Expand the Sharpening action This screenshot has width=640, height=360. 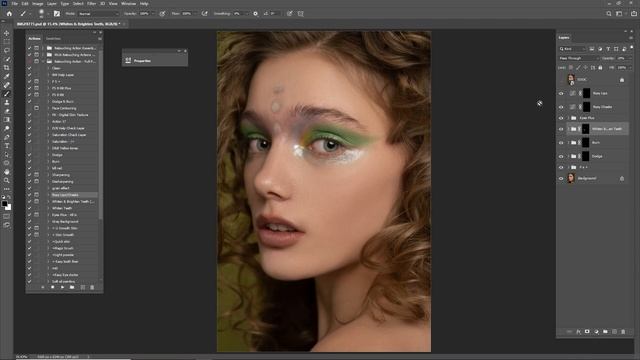click(x=48, y=175)
